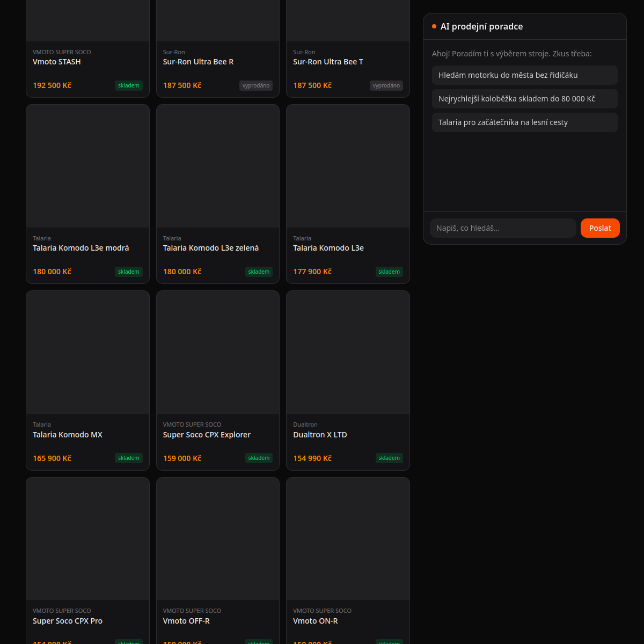This screenshot has height=644, width=644.
Task: Click the 'vyprodáno' badge on Sur-Ron Ultra Bee R
Action: (x=256, y=85)
